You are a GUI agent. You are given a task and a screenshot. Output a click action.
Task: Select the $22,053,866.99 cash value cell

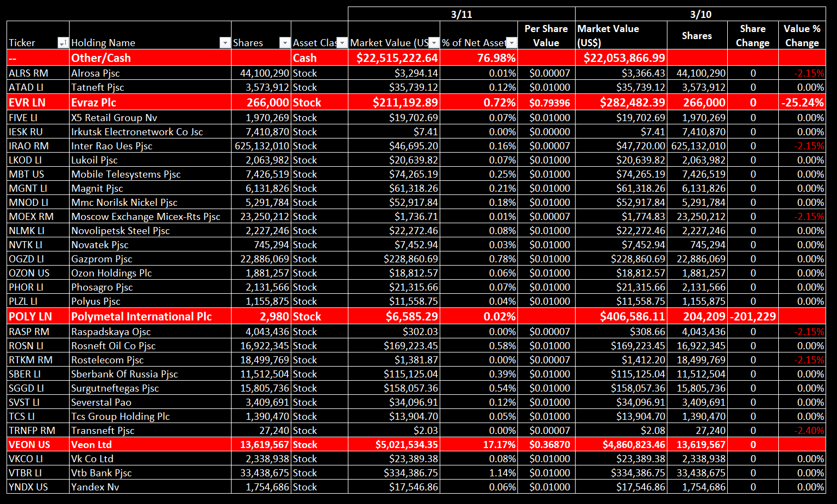click(x=621, y=58)
